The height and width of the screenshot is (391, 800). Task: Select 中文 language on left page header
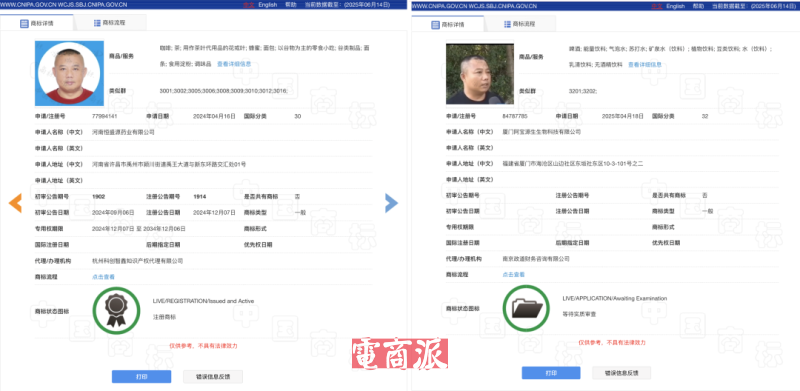pyautogui.click(x=248, y=5)
